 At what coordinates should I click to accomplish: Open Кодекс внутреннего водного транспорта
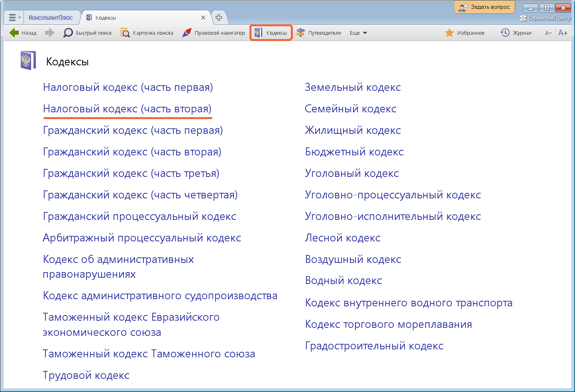[x=409, y=303]
